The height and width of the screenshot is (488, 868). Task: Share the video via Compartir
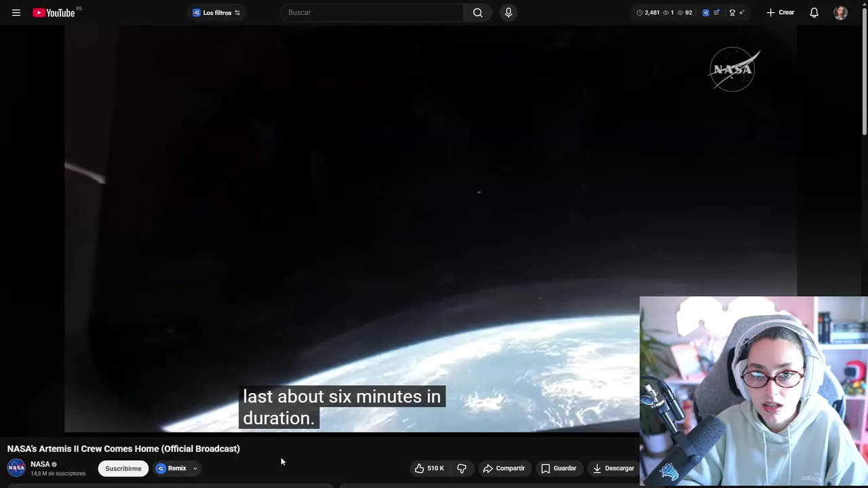point(504,468)
